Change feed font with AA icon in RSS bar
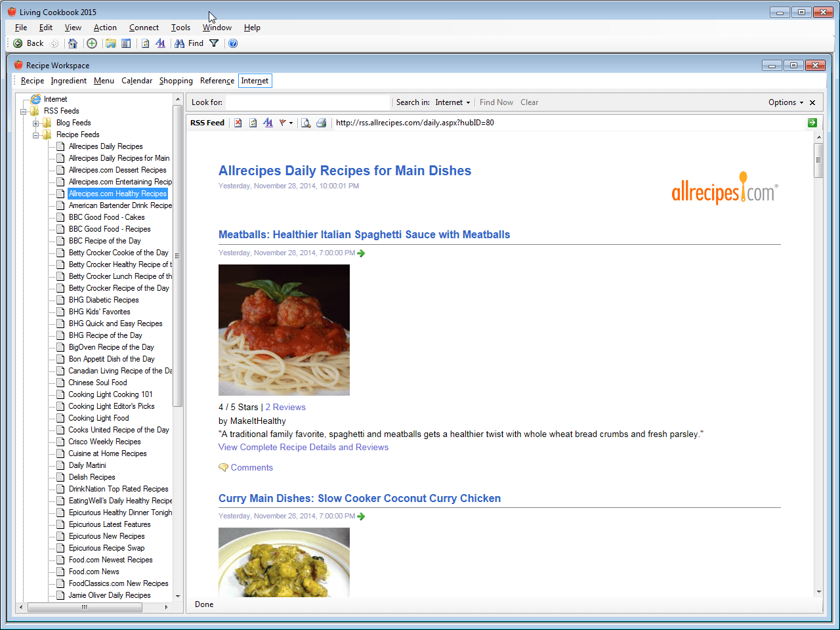This screenshot has height=630, width=840. 268,123
